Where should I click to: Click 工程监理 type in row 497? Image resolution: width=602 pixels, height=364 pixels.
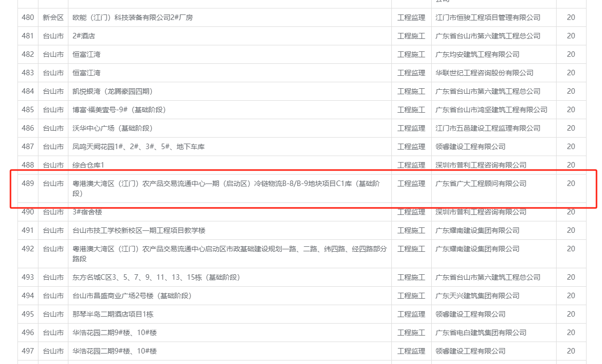[411, 351]
